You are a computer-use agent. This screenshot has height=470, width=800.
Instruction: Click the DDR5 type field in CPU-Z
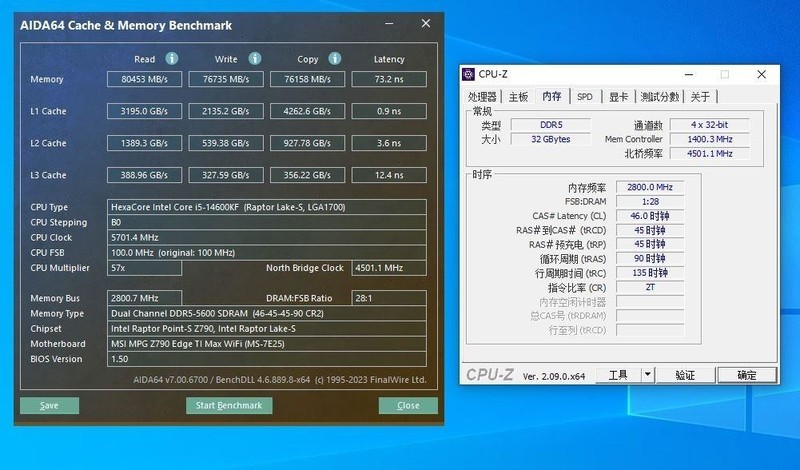tap(551, 125)
